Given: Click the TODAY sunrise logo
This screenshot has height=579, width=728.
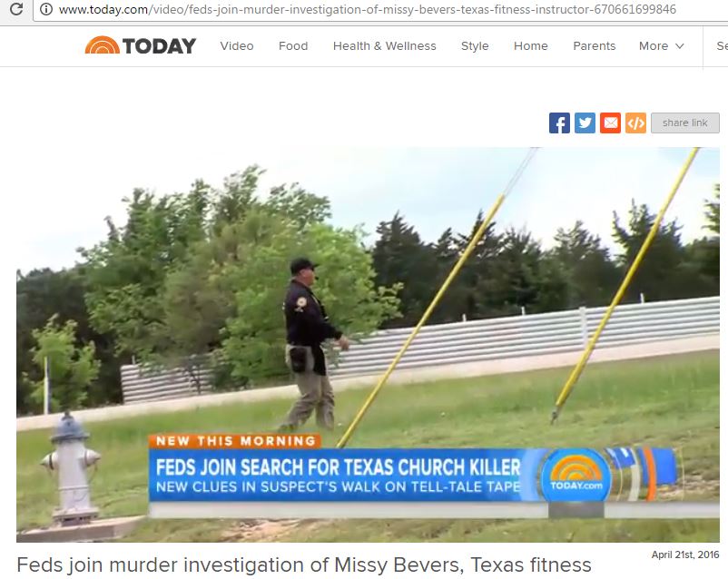Looking at the screenshot, I should (140, 45).
